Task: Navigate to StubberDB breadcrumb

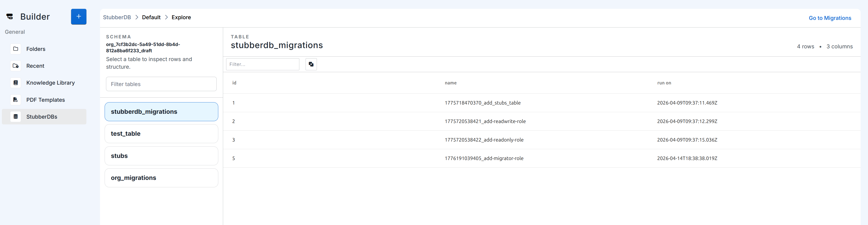Action: click(x=117, y=17)
